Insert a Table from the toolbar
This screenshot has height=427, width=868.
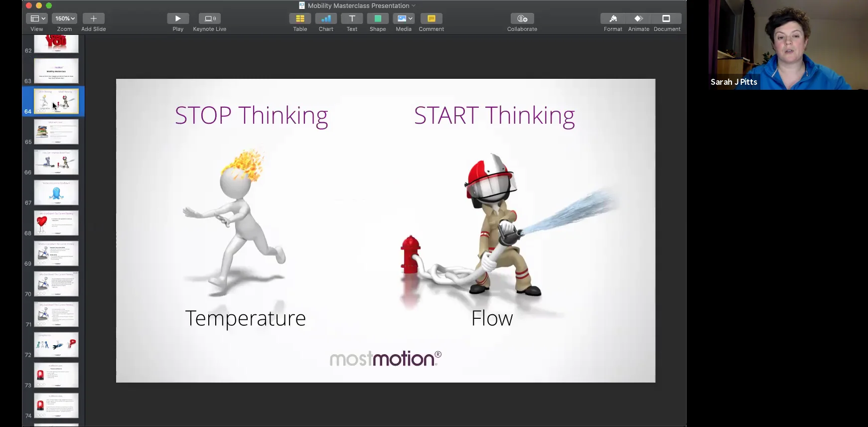point(300,18)
